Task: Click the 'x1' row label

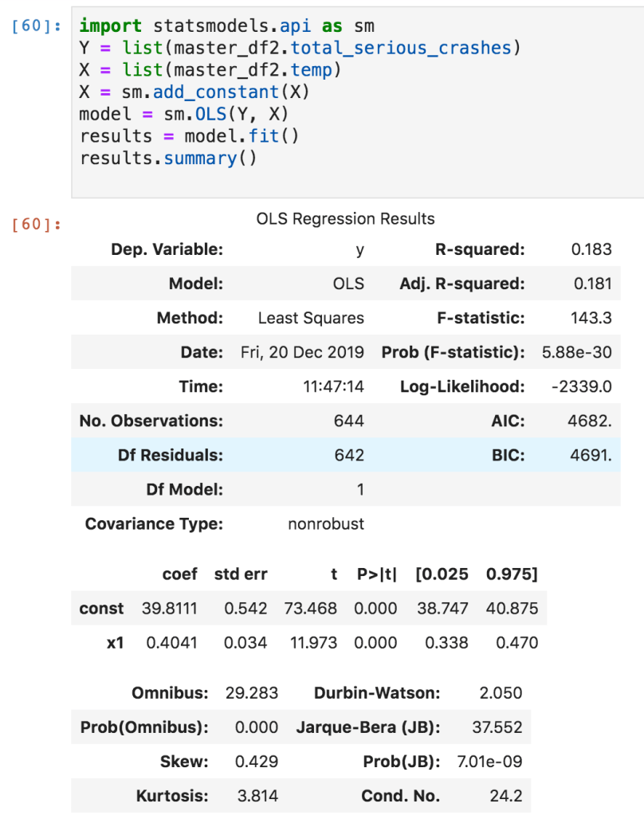Action: [x=115, y=643]
